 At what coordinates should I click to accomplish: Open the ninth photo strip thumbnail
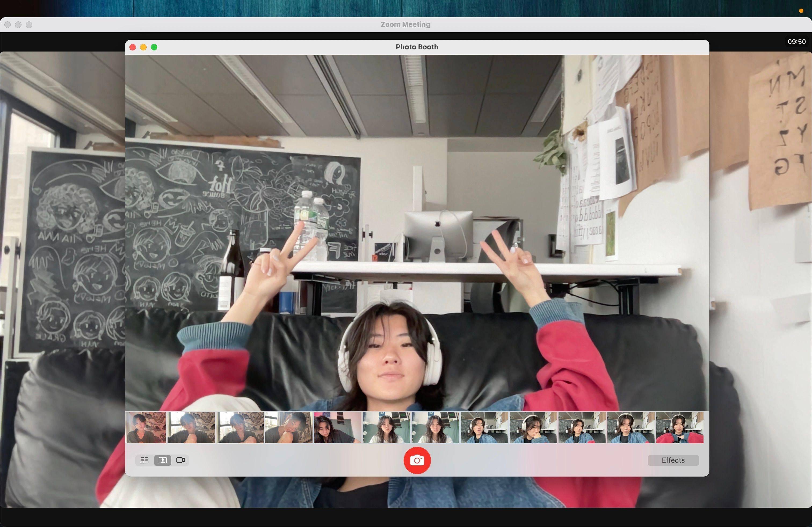533,427
